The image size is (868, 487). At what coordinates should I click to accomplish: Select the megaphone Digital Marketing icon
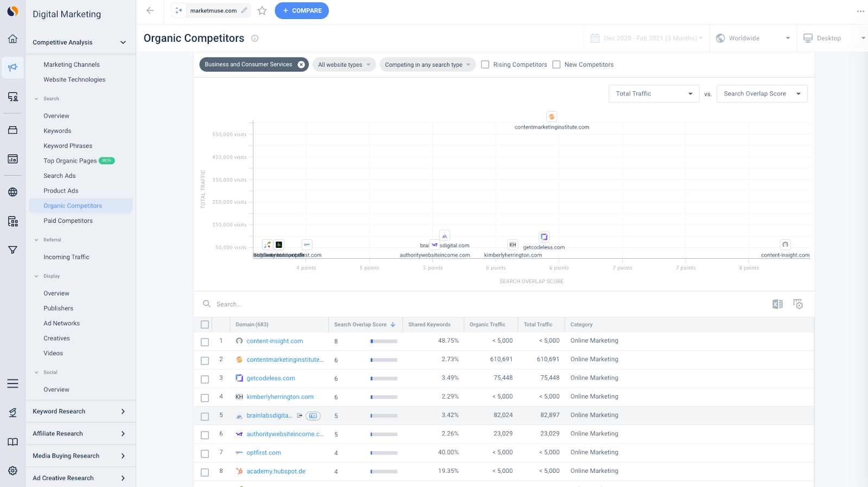(12, 68)
